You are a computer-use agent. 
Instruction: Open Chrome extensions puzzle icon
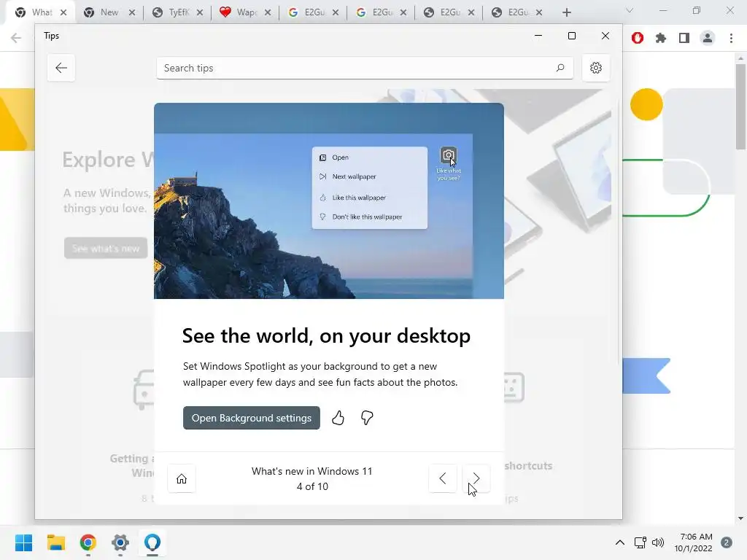[x=661, y=38]
